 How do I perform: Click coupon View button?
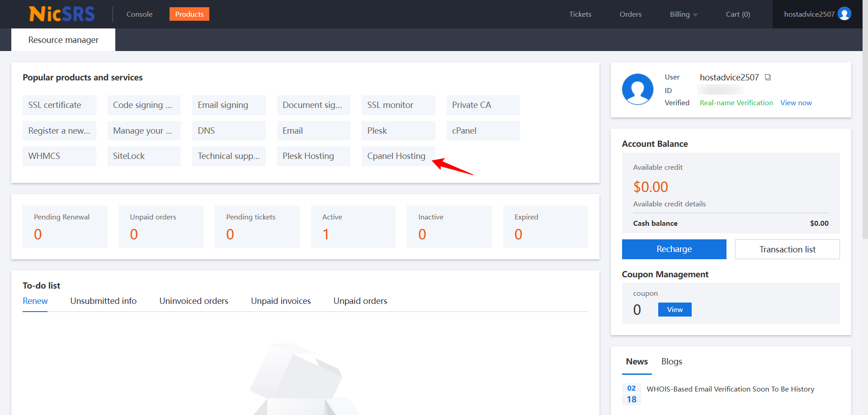pos(675,309)
